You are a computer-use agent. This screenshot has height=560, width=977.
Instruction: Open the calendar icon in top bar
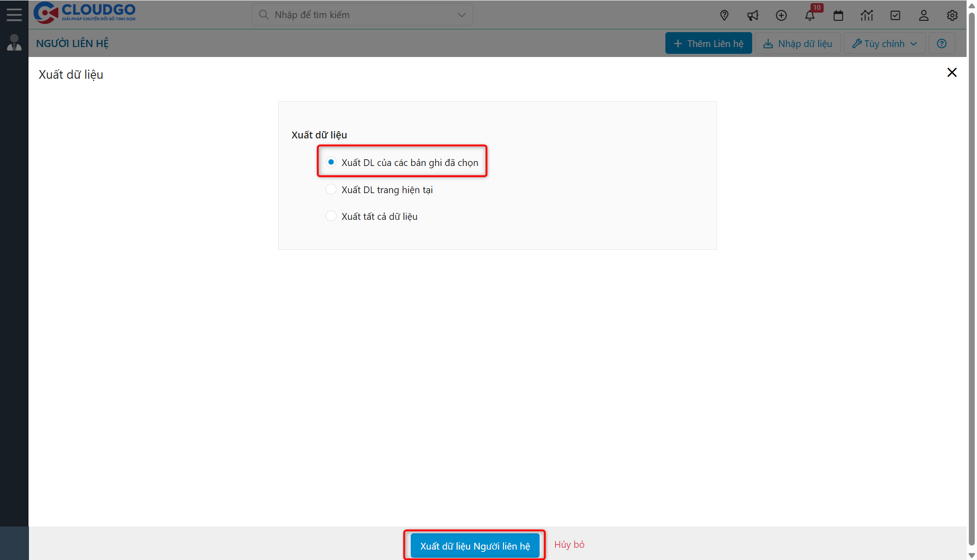839,15
